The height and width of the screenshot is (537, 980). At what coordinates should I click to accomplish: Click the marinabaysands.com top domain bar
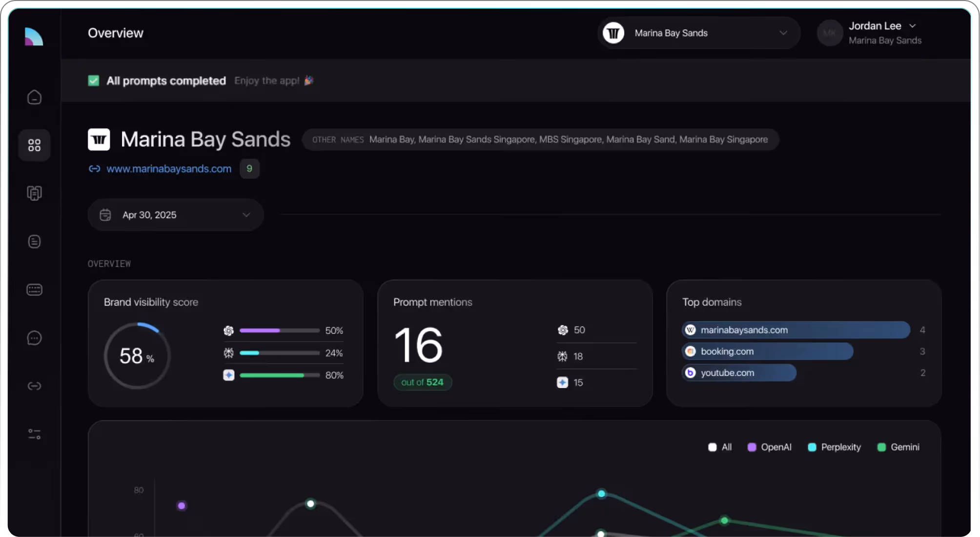[796, 330]
